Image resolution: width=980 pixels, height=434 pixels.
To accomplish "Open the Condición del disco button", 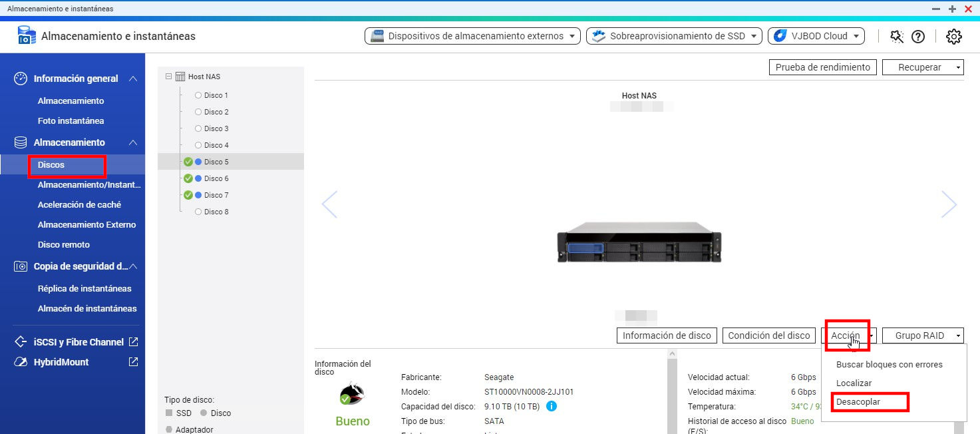I will click(768, 335).
